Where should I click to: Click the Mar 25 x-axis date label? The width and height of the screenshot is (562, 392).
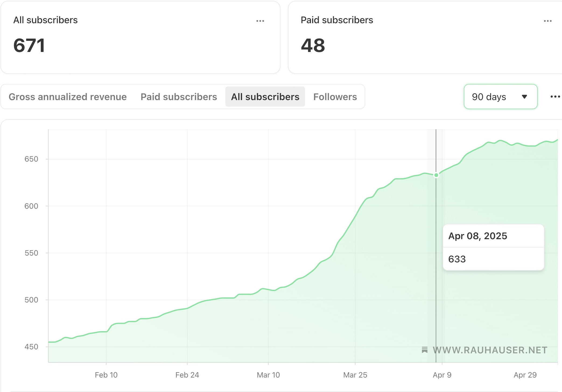click(x=355, y=375)
